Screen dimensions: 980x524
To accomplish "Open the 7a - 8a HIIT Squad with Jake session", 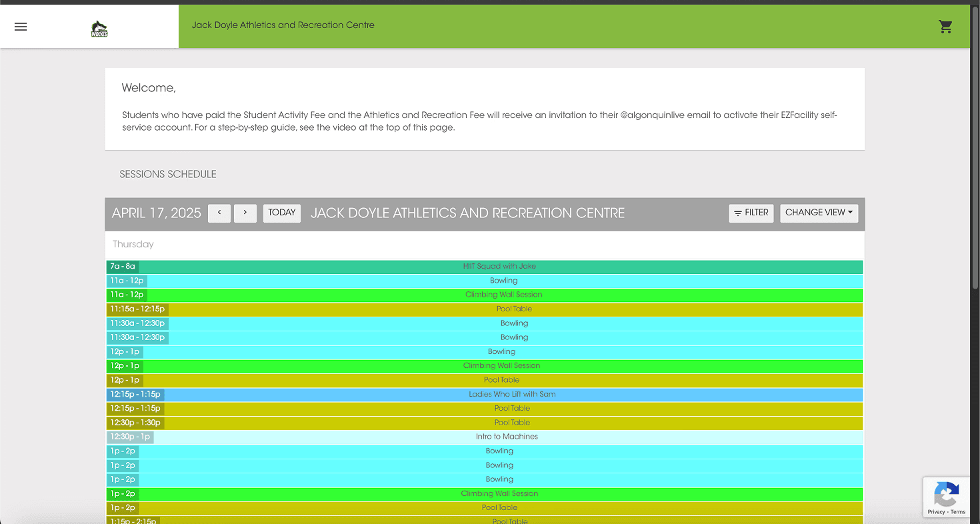I will click(x=485, y=267).
